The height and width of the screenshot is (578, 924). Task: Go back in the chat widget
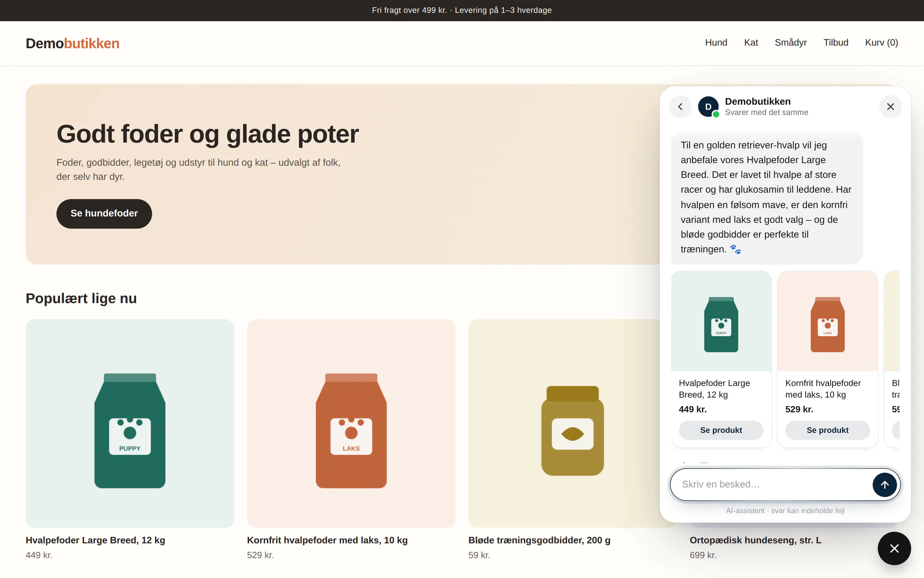(x=680, y=107)
